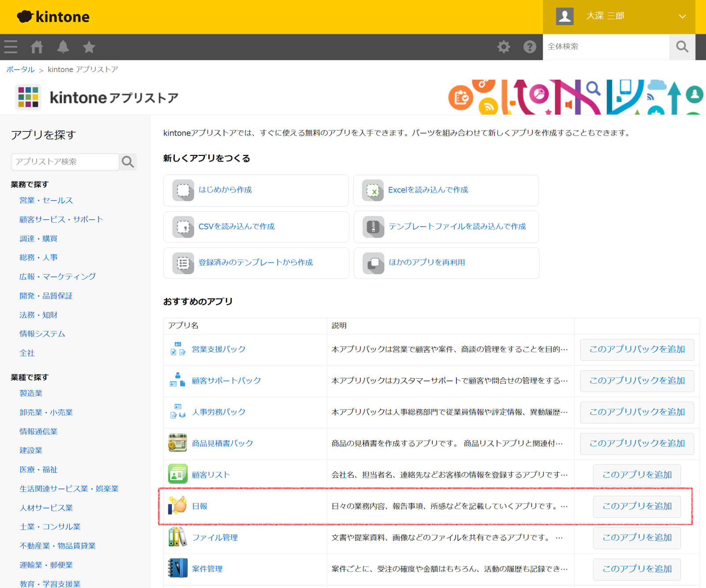Follow the ポータル breadcrumb link
Viewport: 706px width, 588px height.
(x=20, y=69)
